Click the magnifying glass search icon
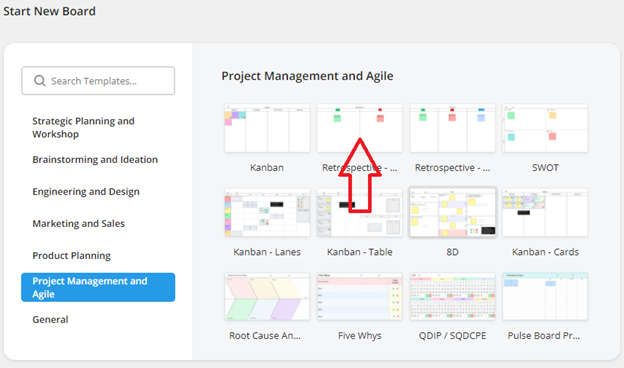The height and width of the screenshot is (368, 624). tap(39, 81)
